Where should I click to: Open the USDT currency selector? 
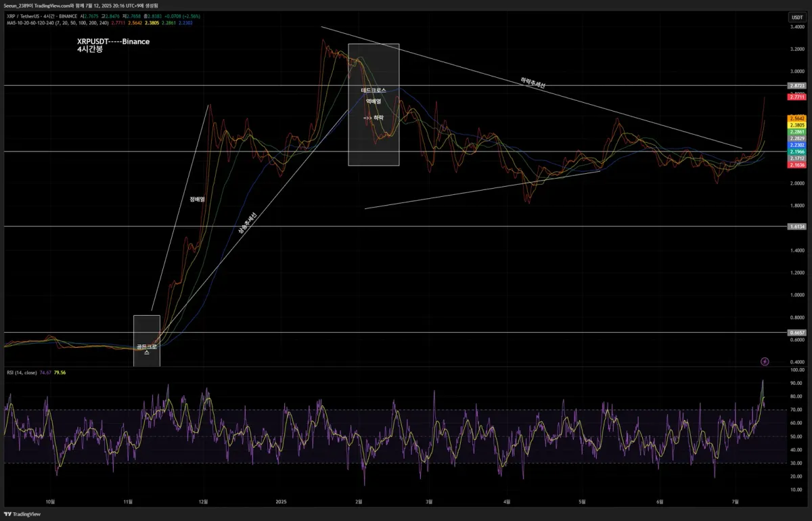pos(796,18)
